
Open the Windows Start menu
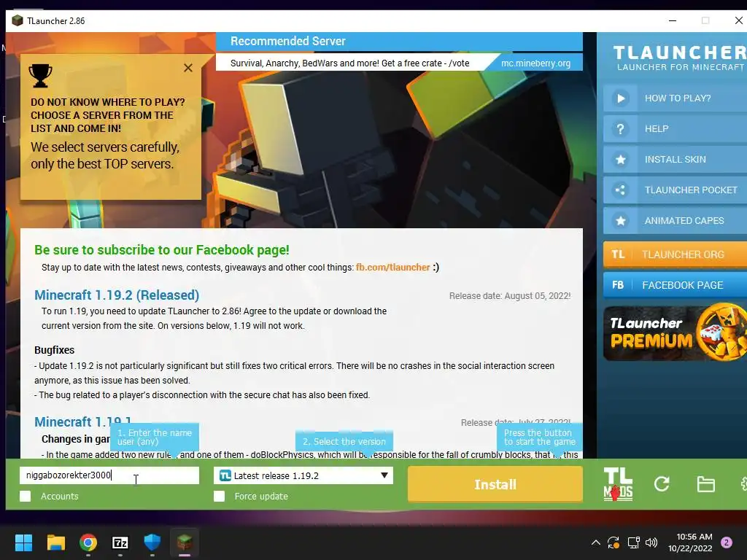[x=23, y=542]
